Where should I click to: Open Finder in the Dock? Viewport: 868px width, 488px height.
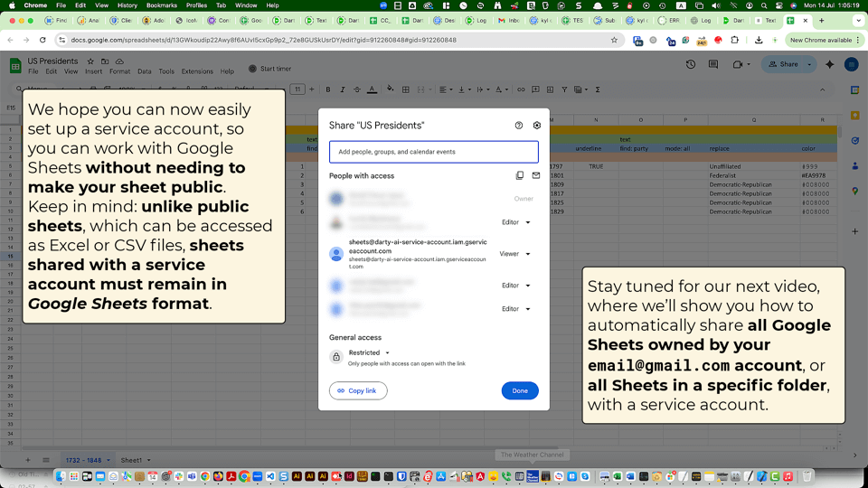(x=61, y=476)
